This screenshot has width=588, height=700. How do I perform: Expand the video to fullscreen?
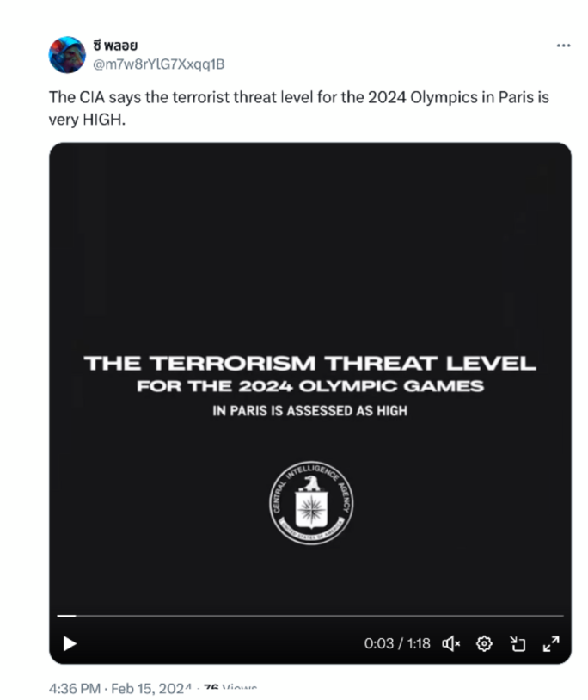click(551, 643)
